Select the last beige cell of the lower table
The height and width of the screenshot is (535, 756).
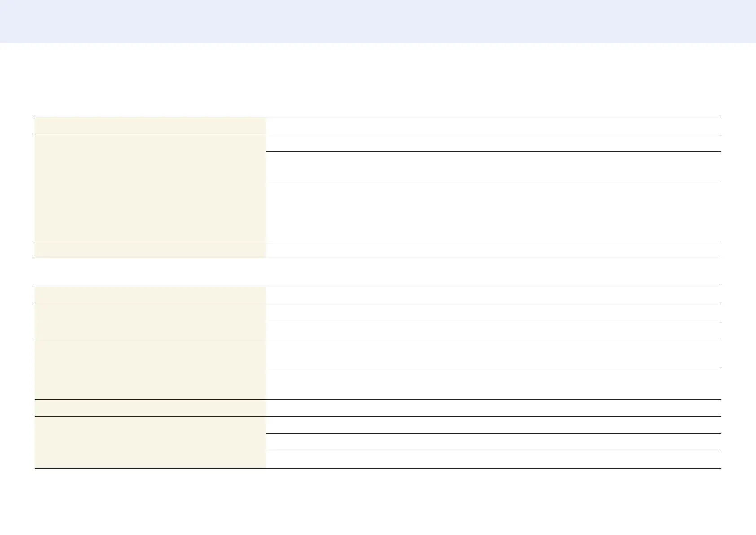[x=150, y=442]
